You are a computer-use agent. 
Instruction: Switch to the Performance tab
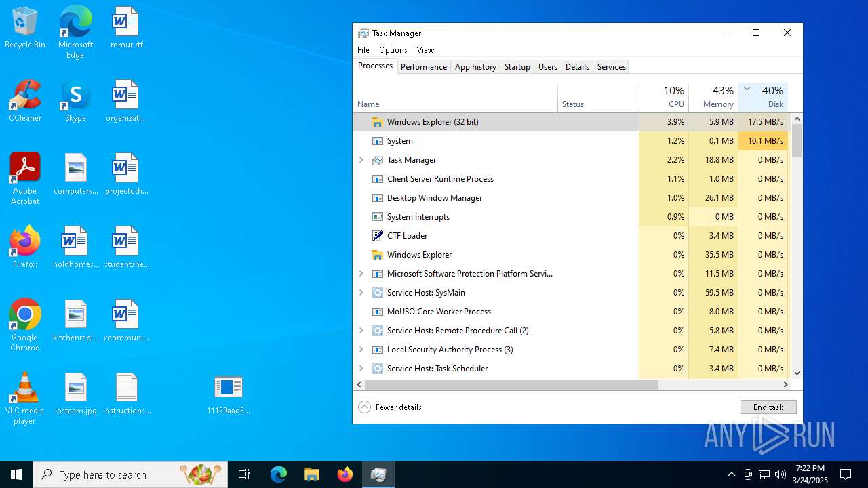[424, 66]
